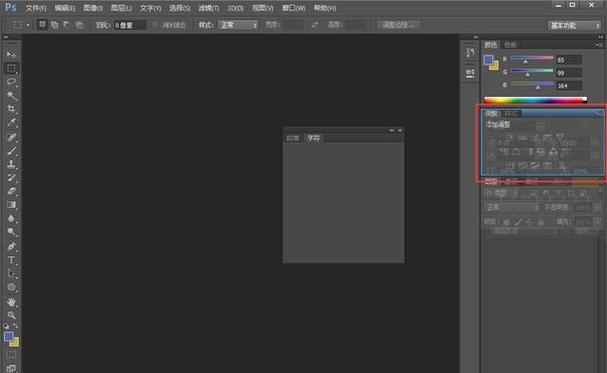Open the 基本功能 workspace dropdown
Image resolution: width=607 pixels, height=373 pixels.
click(x=574, y=26)
